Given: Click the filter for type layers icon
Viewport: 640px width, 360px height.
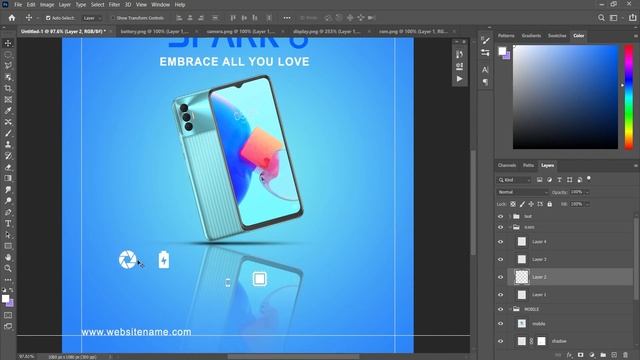Looking at the screenshot, I should point(560,180).
